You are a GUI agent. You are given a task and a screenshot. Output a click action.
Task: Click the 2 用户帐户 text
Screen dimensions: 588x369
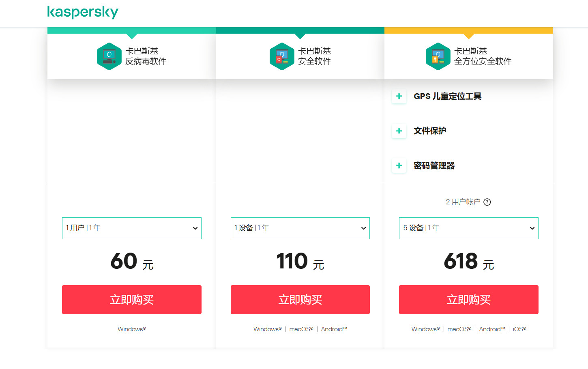click(463, 202)
